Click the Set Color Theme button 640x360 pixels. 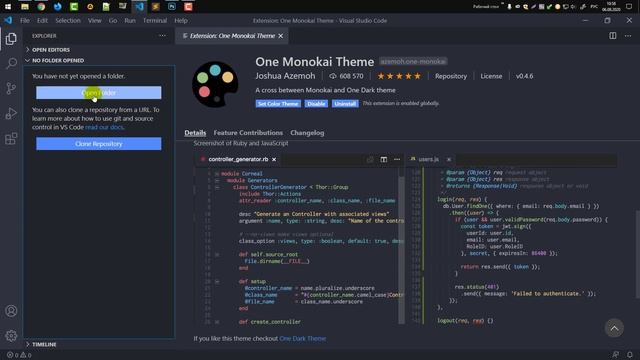point(278,104)
